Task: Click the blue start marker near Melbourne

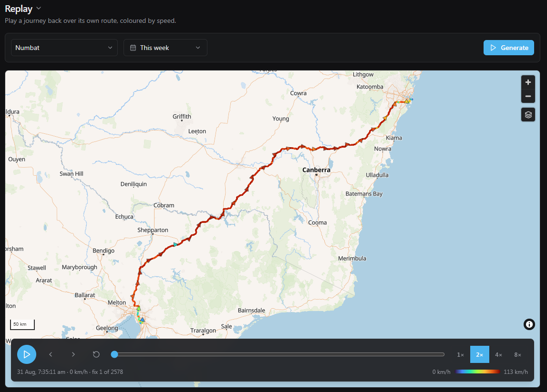Action: click(x=142, y=319)
